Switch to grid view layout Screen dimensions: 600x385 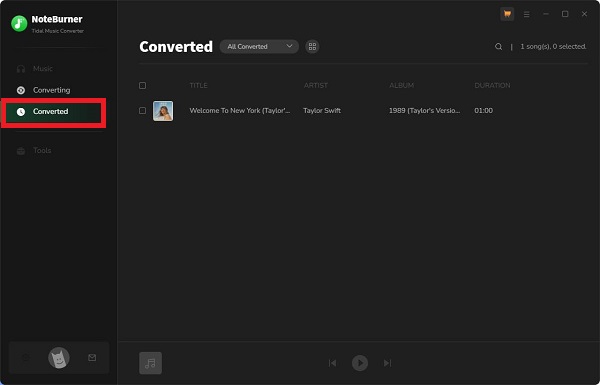pyautogui.click(x=312, y=47)
